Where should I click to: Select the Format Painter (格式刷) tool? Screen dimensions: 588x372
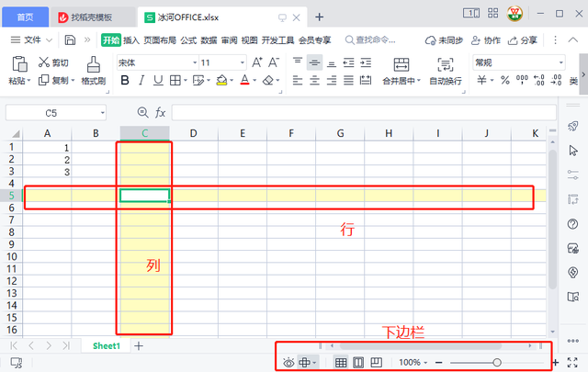click(x=94, y=70)
